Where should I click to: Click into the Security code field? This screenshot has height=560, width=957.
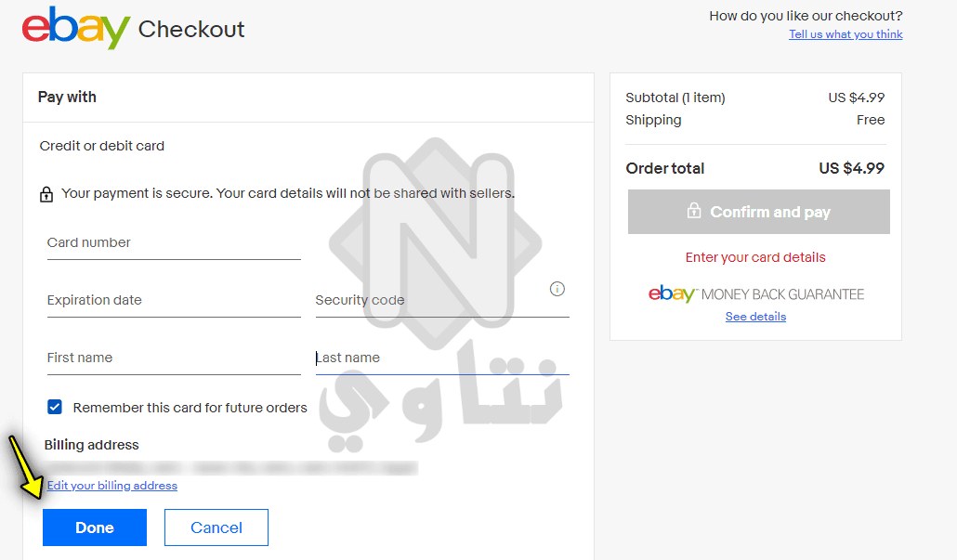[441, 302]
